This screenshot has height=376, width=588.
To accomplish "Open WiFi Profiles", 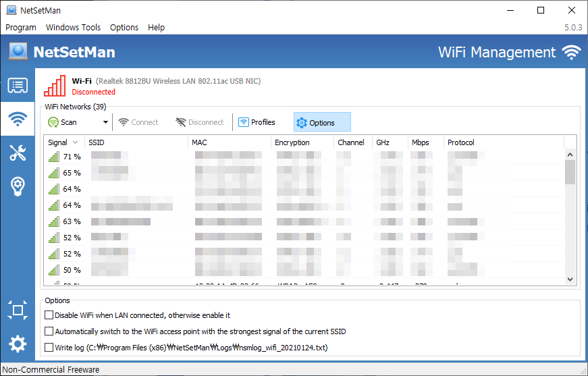I will click(257, 122).
